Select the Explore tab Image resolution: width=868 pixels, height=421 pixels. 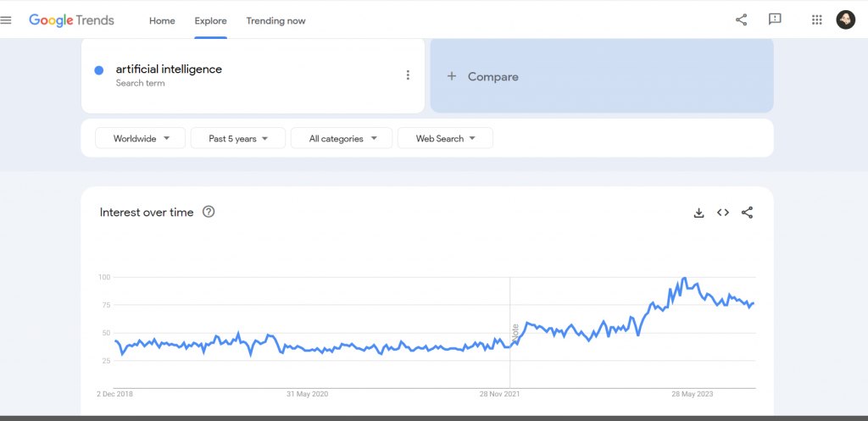[210, 20]
